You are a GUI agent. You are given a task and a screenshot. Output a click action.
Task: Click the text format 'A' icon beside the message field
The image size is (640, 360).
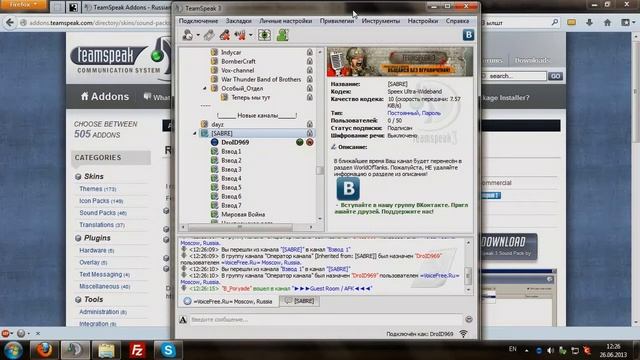[x=183, y=320]
